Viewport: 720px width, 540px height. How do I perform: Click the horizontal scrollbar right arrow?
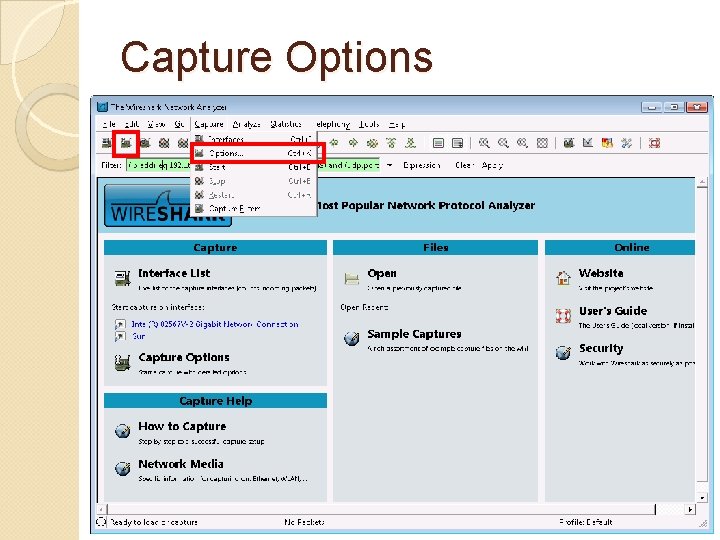[x=690, y=509]
